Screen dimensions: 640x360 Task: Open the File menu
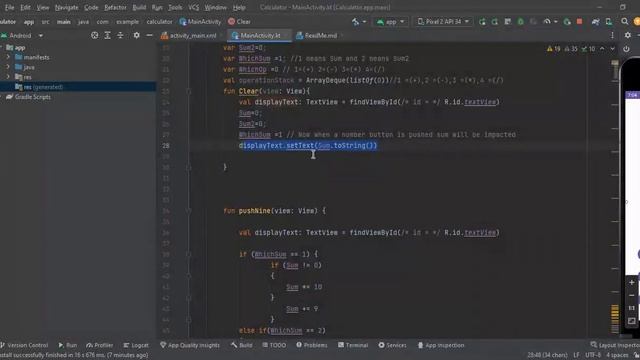click(x=9, y=7)
